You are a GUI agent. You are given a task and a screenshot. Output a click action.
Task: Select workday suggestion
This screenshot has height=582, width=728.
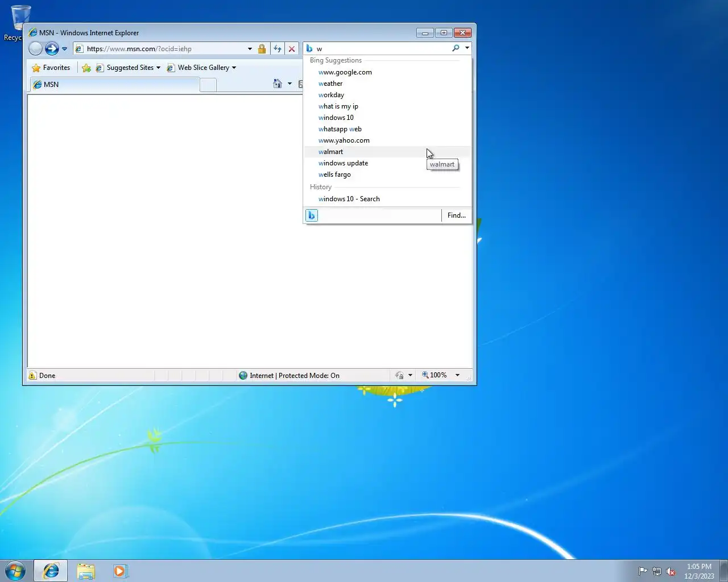(x=387, y=95)
